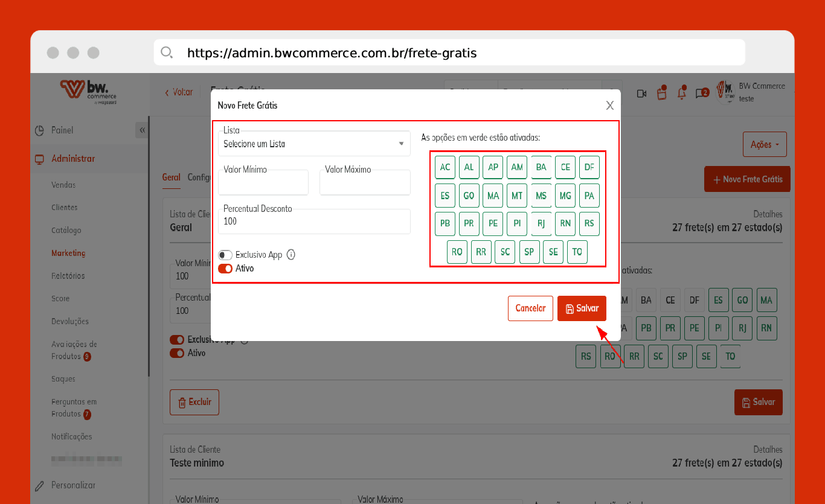The width and height of the screenshot is (825, 504).
Task: Open the chat messages icon with badge 2
Action: coord(701,93)
